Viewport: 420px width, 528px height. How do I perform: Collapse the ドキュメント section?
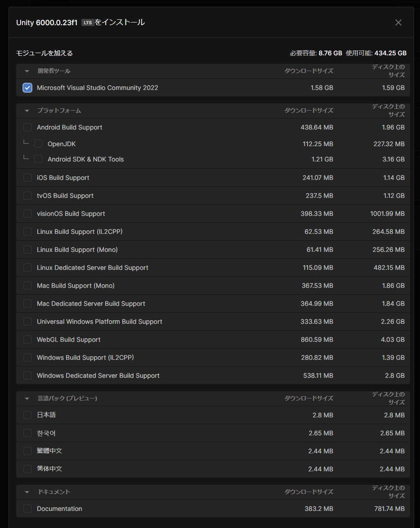[27, 492]
